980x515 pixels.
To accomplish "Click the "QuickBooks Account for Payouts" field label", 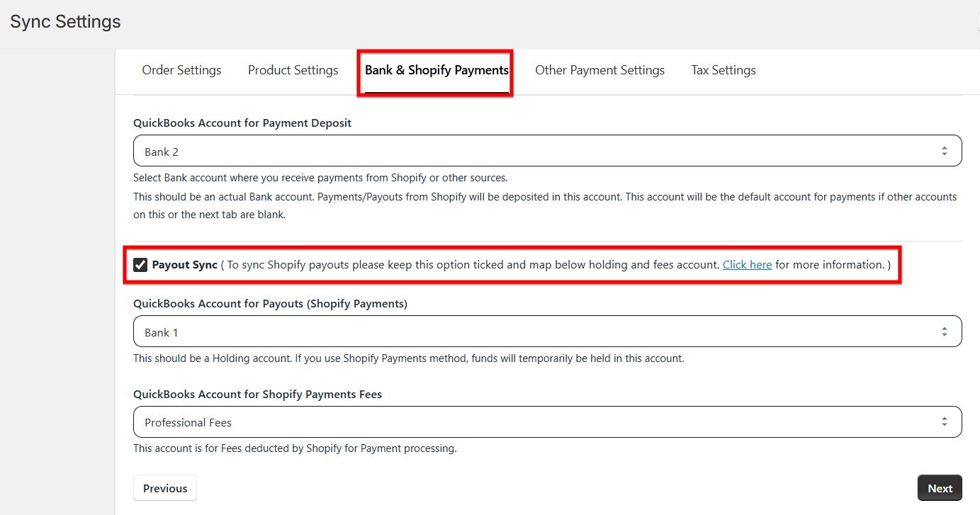I will 270,304.
